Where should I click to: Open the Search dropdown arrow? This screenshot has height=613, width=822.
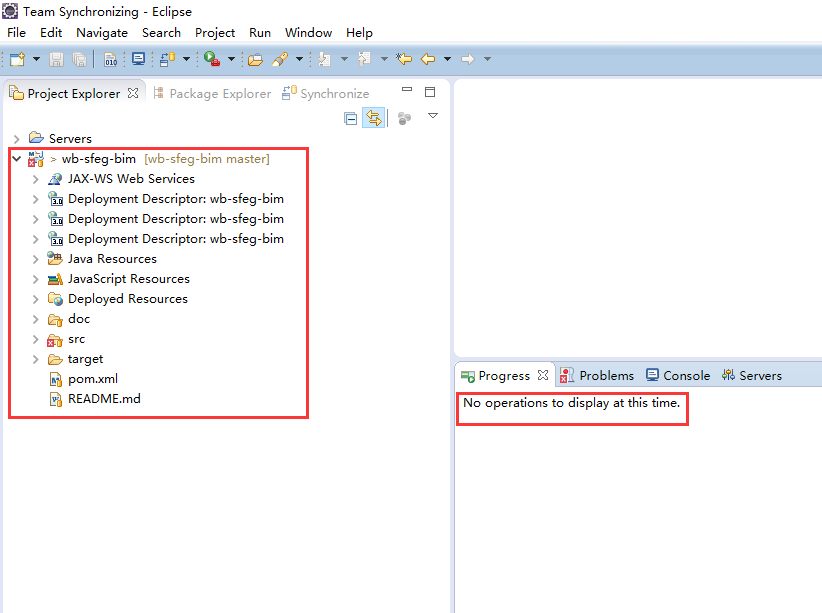(299, 59)
